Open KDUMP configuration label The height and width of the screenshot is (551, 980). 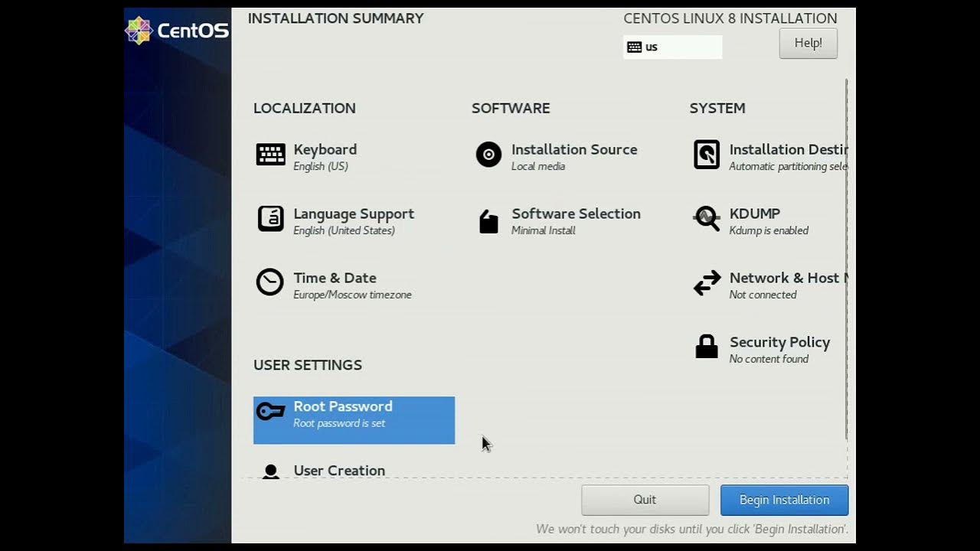pyautogui.click(x=755, y=214)
